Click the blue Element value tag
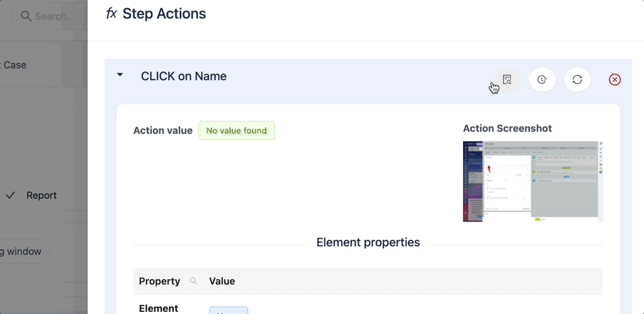This screenshot has width=644, height=314. coord(229,310)
